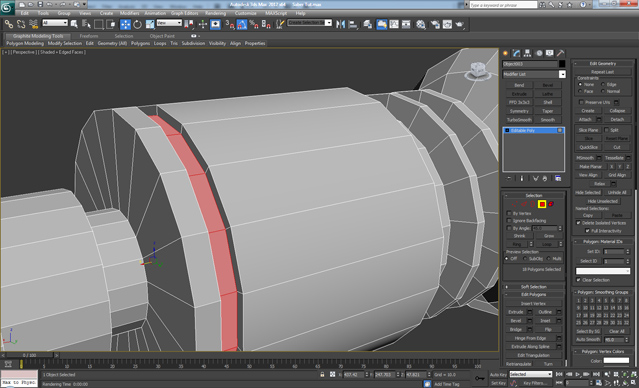This screenshot has width=639, height=388.
Task: Click the Symmetry modifier button
Action: [x=519, y=111]
